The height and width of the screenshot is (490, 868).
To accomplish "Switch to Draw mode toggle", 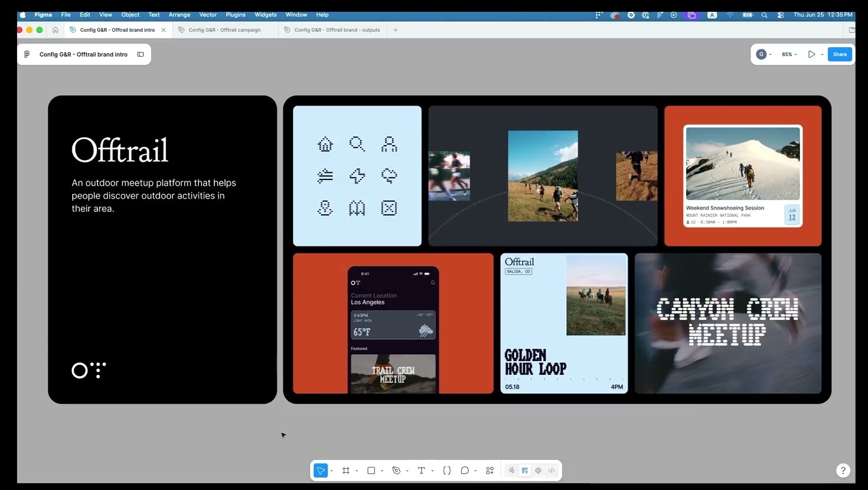I will coord(511,471).
